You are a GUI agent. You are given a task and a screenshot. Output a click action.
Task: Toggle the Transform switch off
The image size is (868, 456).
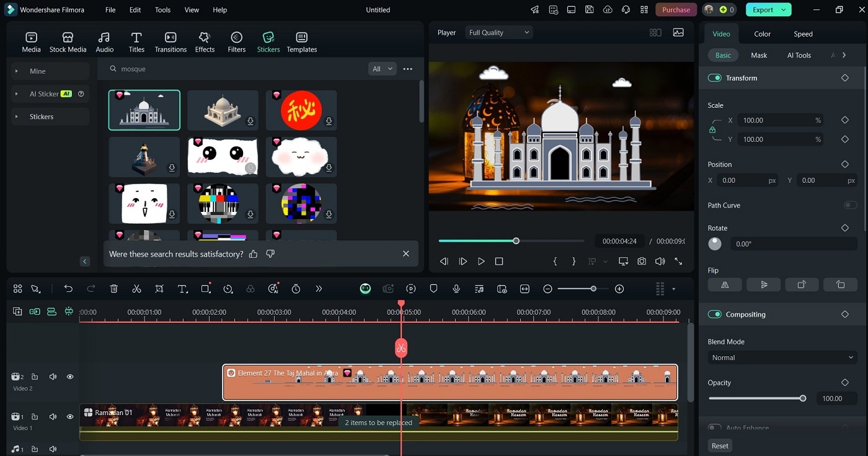715,78
